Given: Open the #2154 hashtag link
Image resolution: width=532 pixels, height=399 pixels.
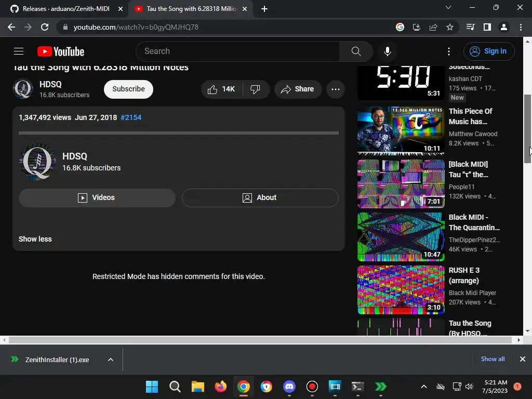Looking at the screenshot, I should [131, 117].
